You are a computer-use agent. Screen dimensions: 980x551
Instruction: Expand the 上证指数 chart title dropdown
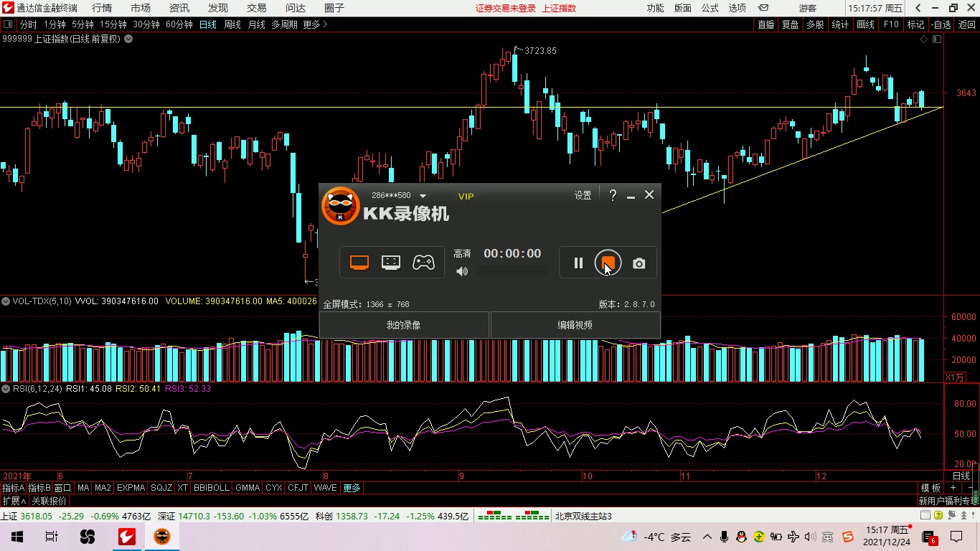pos(128,39)
